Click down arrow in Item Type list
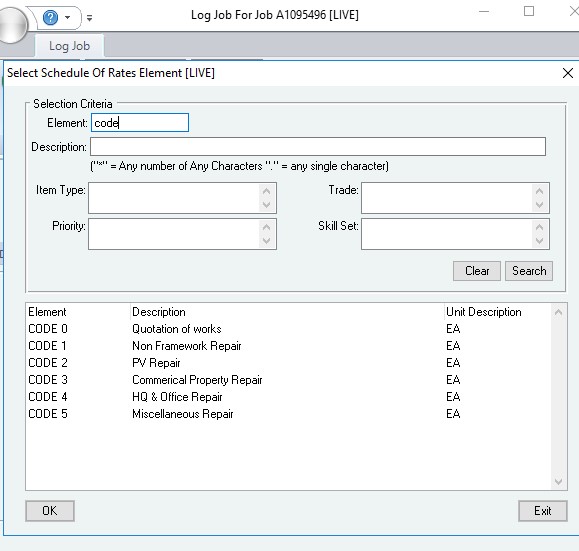579x551 pixels. click(267, 205)
